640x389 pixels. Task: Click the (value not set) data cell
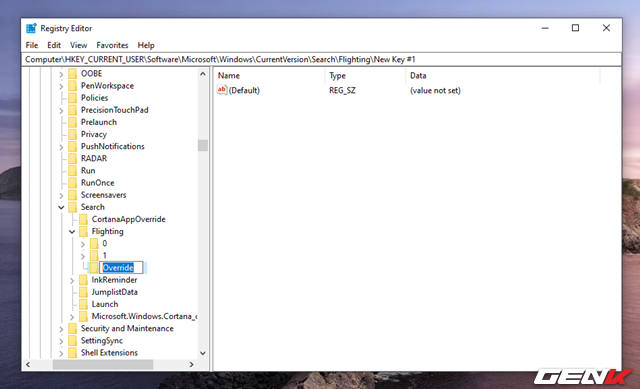point(435,91)
